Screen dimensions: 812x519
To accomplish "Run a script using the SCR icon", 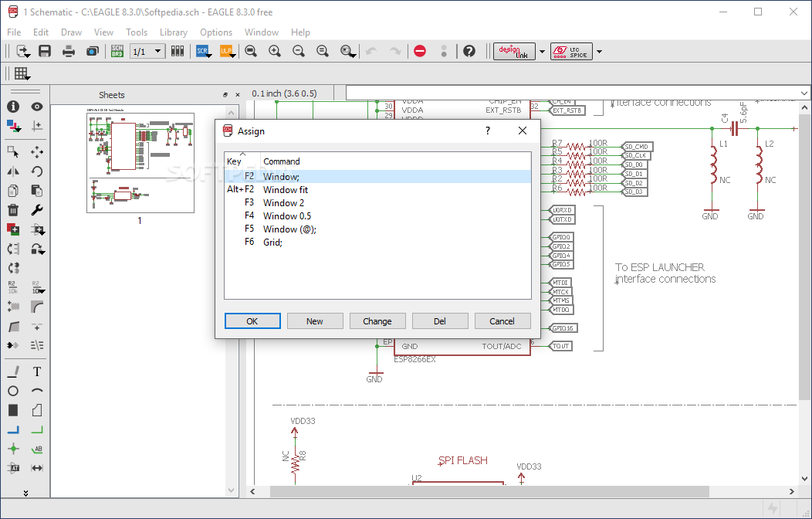I will point(202,51).
